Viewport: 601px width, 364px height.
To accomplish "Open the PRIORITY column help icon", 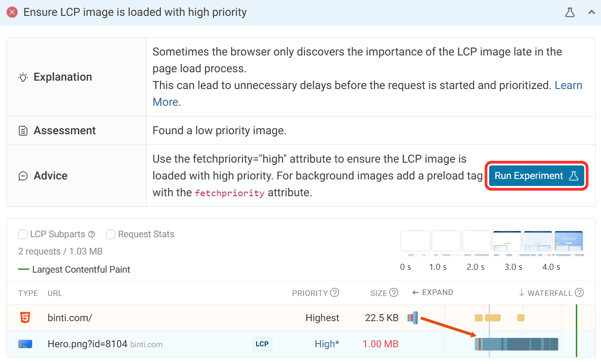I will point(334,292).
